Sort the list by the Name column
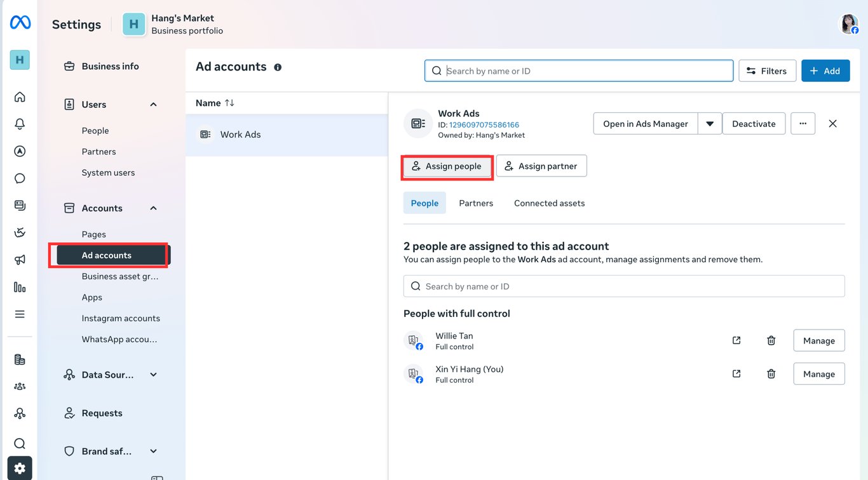 coord(215,103)
